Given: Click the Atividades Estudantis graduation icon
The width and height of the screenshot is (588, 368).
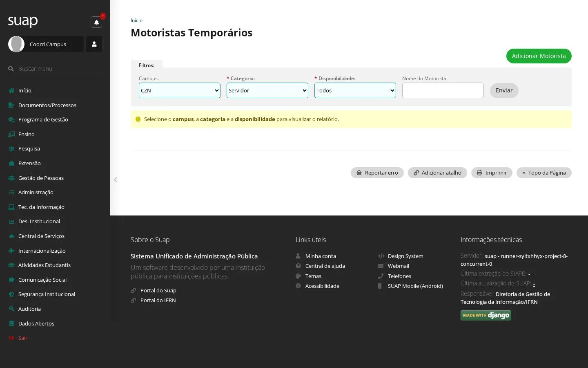Looking at the screenshot, I should 11,265.
